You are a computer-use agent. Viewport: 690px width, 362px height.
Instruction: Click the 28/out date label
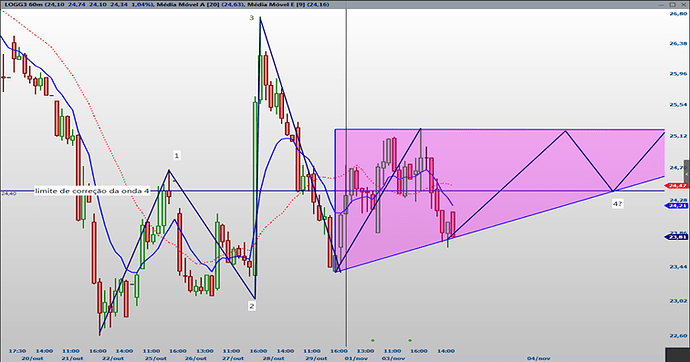[x=273, y=358]
